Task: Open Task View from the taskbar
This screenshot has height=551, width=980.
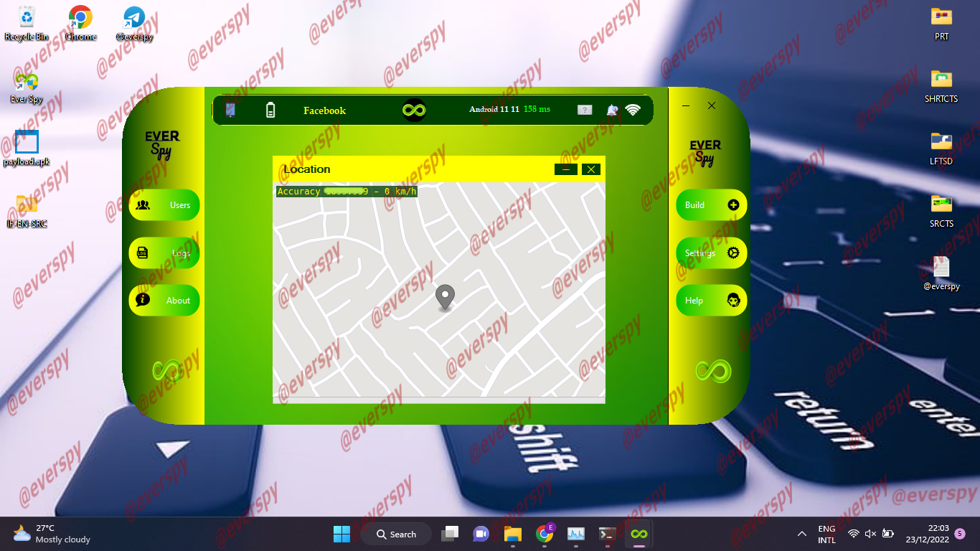Action: point(450,534)
